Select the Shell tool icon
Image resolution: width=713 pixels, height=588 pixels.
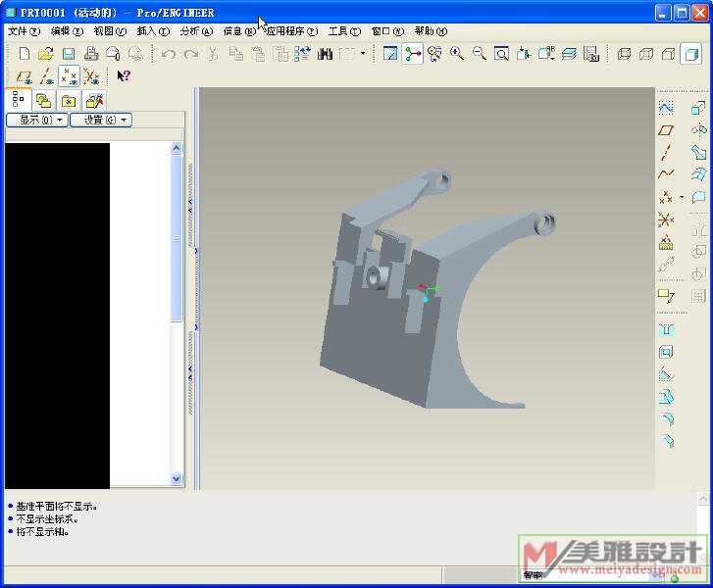(666, 352)
